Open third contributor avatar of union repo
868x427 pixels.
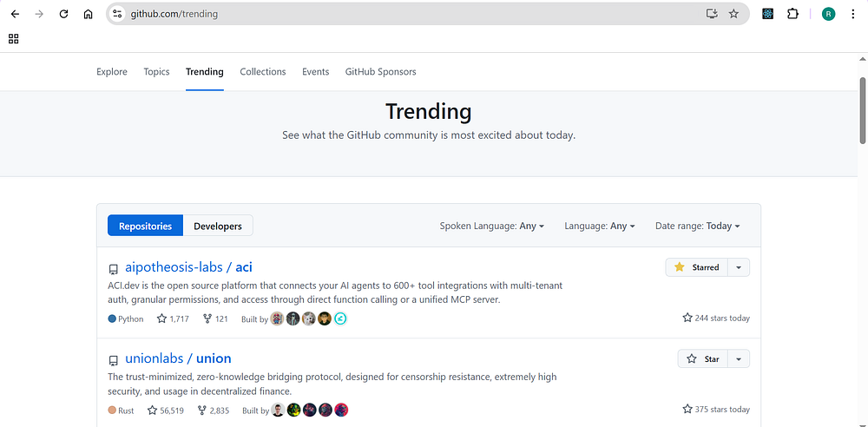(310, 410)
